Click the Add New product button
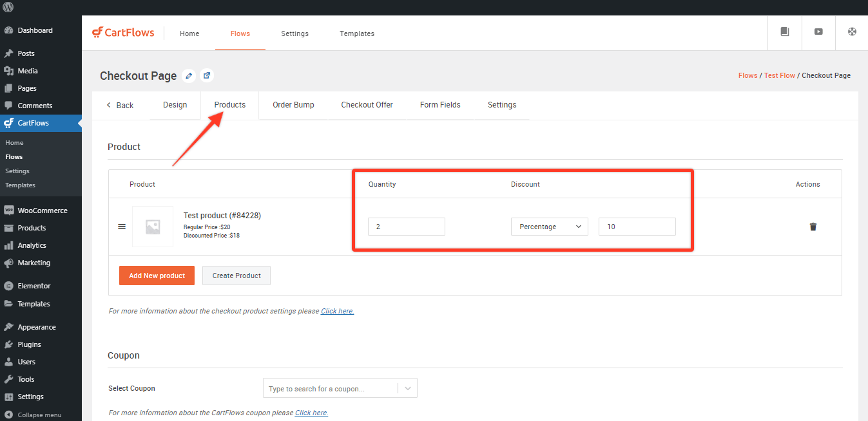The height and width of the screenshot is (421, 868). [157, 275]
